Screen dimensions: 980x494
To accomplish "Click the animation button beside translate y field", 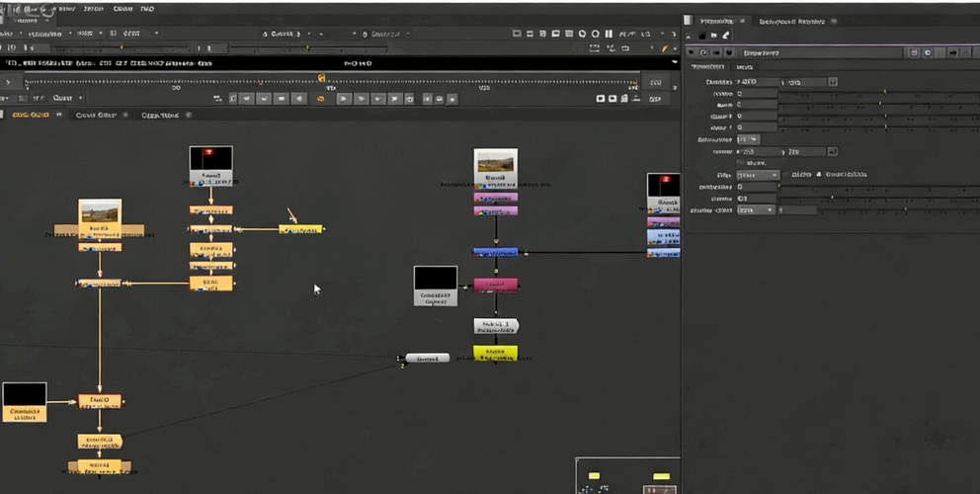I will 833,82.
